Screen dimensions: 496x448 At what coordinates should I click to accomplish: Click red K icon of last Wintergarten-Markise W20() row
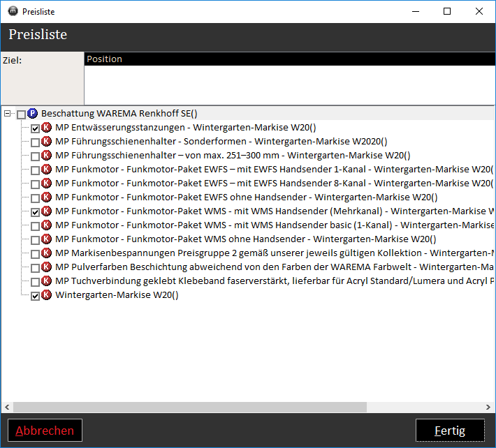pyautogui.click(x=47, y=294)
